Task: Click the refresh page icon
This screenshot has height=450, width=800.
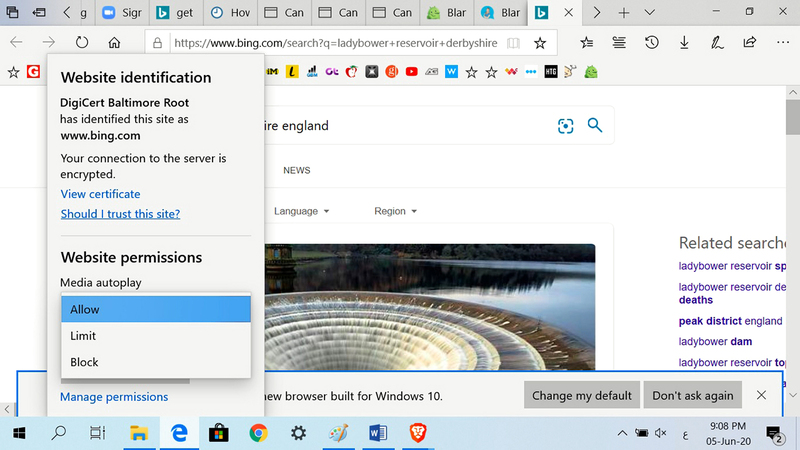Action: [x=82, y=44]
